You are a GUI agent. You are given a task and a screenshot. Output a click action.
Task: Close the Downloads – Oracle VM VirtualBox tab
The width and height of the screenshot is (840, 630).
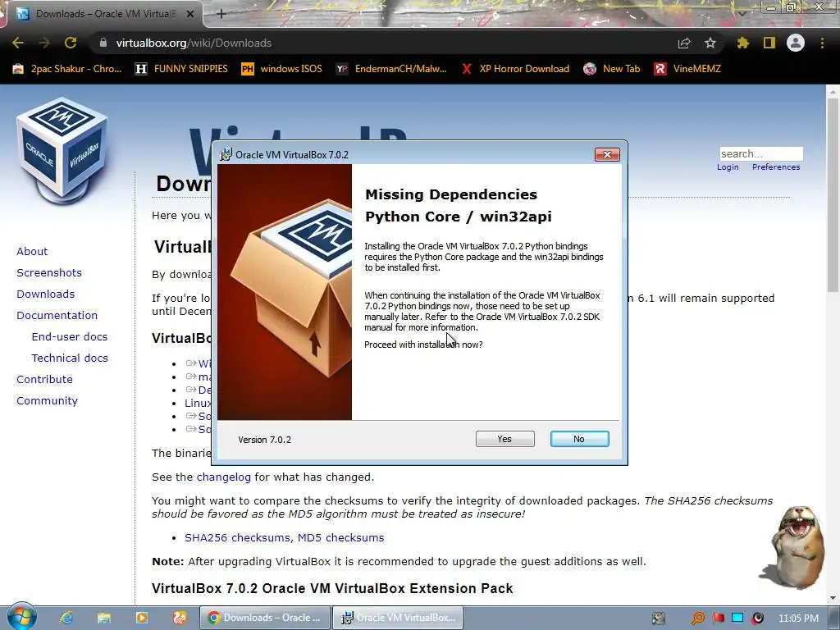[x=190, y=14]
